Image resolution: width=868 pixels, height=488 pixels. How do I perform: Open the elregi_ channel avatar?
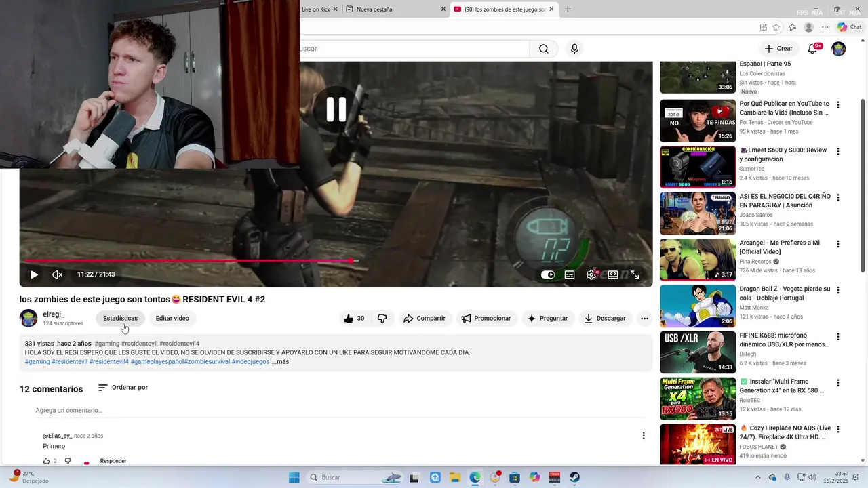[x=28, y=318]
